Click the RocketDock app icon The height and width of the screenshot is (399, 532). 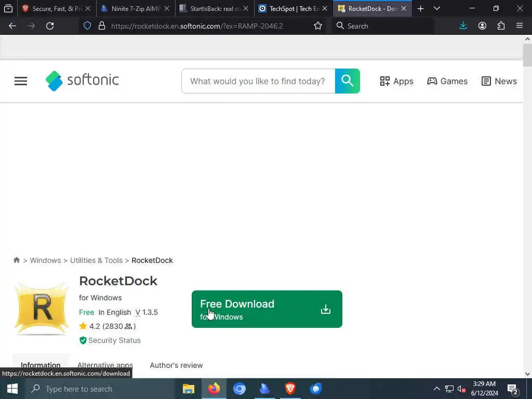pos(42,308)
